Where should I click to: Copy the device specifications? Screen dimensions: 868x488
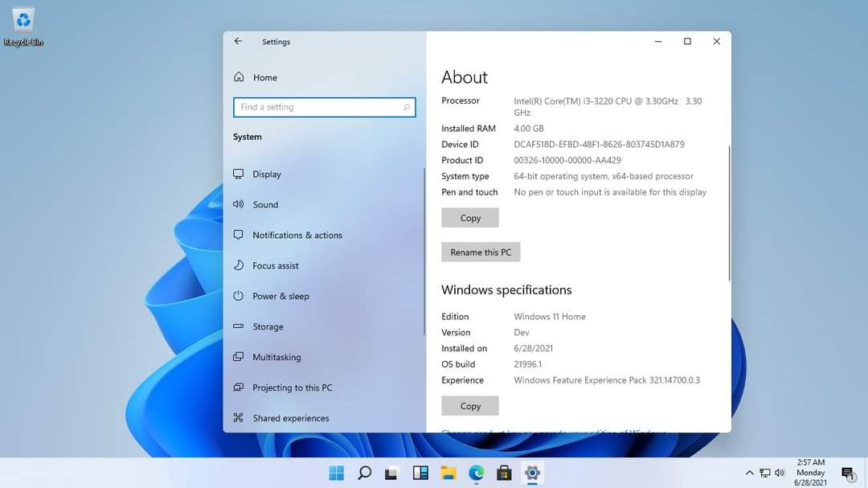[470, 218]
